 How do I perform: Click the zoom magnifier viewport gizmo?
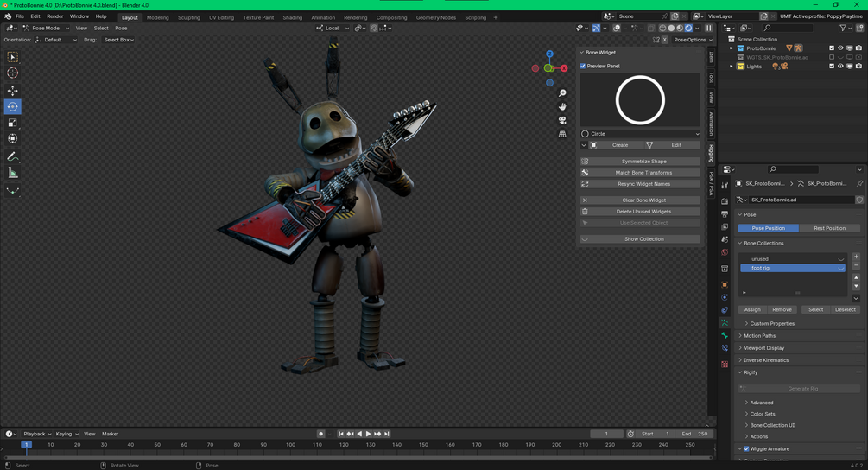[562, 93]
